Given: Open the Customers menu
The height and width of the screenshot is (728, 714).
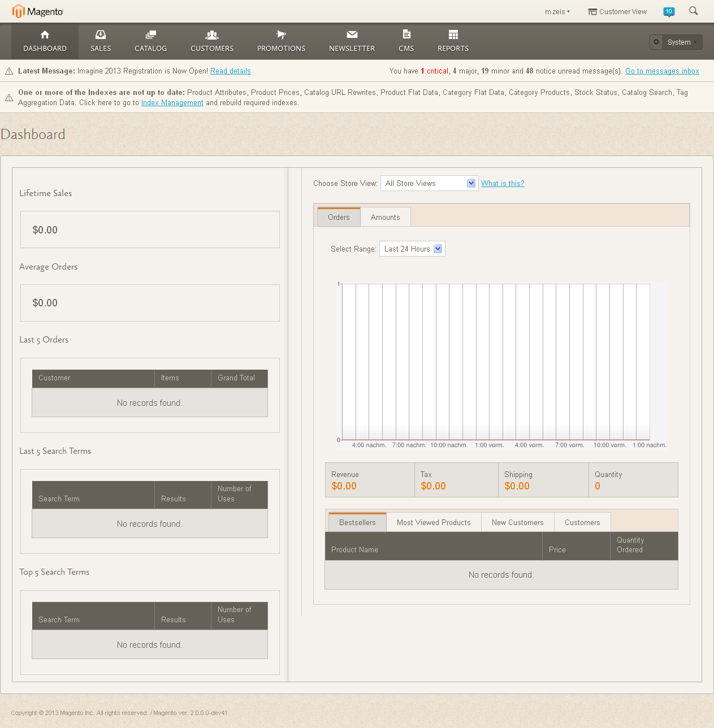Looking at the screenshot, I should (x=212, y=41).
